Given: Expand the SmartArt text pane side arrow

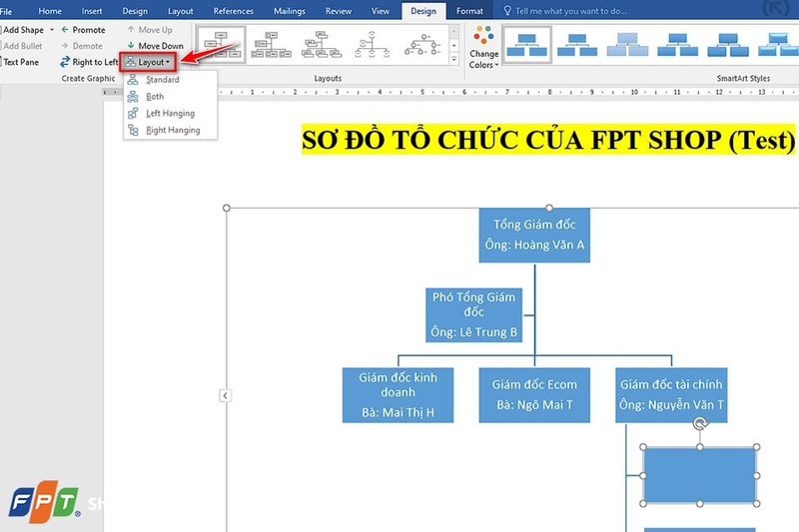Looking at the screenshot, I should pos(226,395).
